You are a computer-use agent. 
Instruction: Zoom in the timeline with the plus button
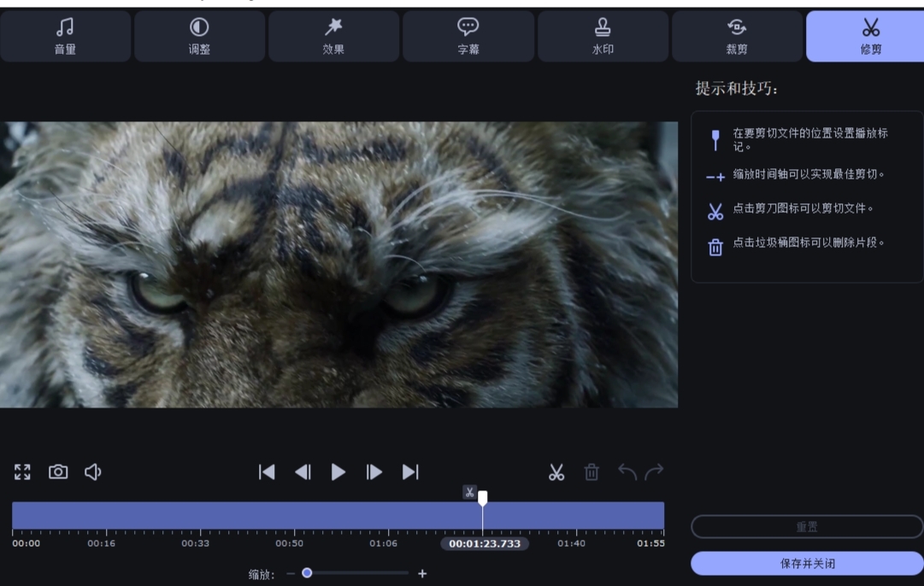click(x=422, y=574)
